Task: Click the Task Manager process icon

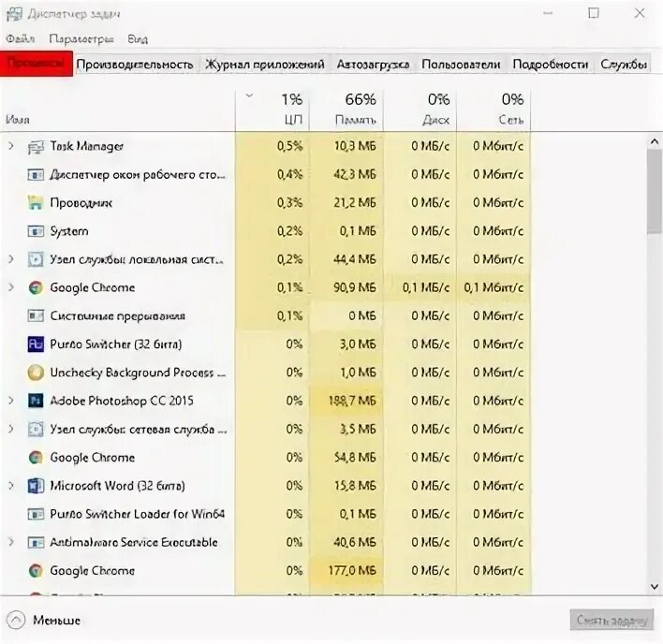Action: pyautogui.click(x=36, y=147)
